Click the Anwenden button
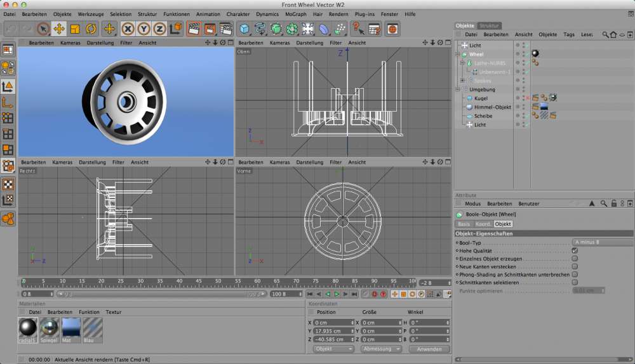Image resolution: width=635 pixels, height=364 pixels. [x=429, y=349]
